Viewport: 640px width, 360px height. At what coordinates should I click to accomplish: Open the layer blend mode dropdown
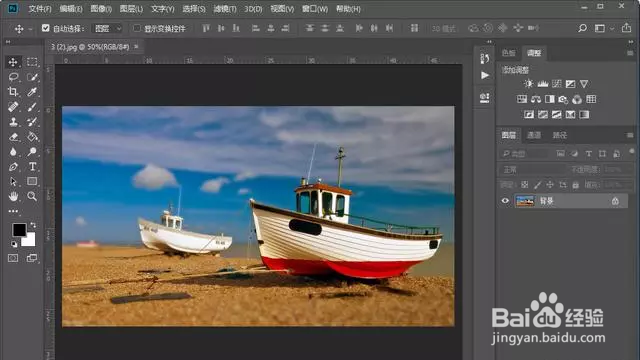[x=532, y=169]
